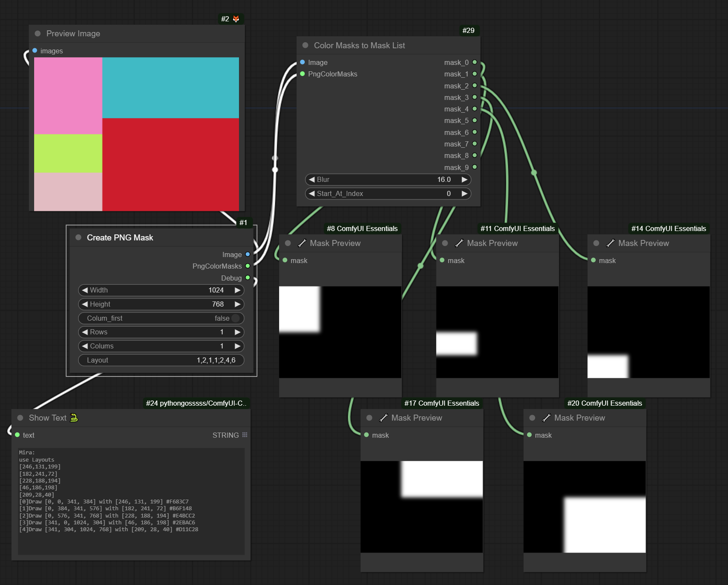This screenshot has width=728, height=585.
Task: Click the wand icon in Mask Preview #20
Action: (x=546, y=418)
